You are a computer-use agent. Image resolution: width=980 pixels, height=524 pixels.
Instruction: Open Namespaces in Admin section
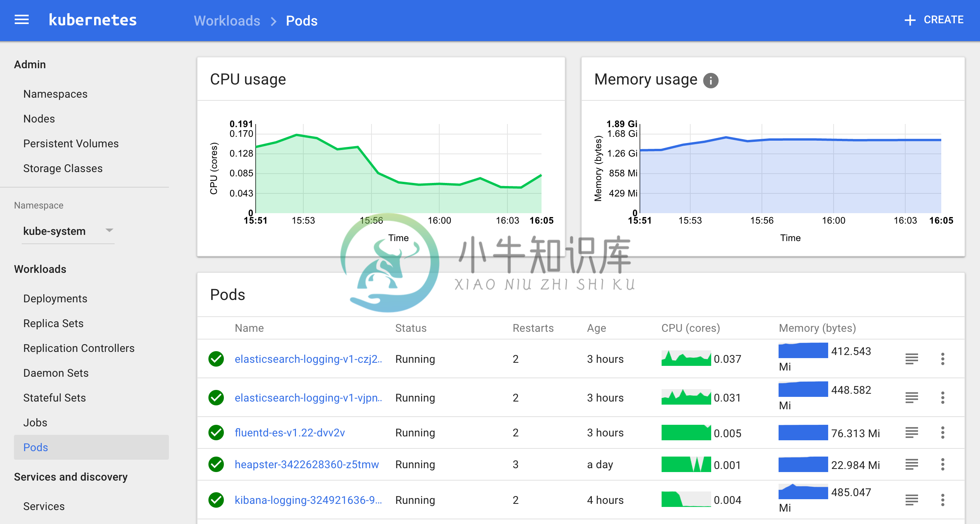tap(55, 94)
